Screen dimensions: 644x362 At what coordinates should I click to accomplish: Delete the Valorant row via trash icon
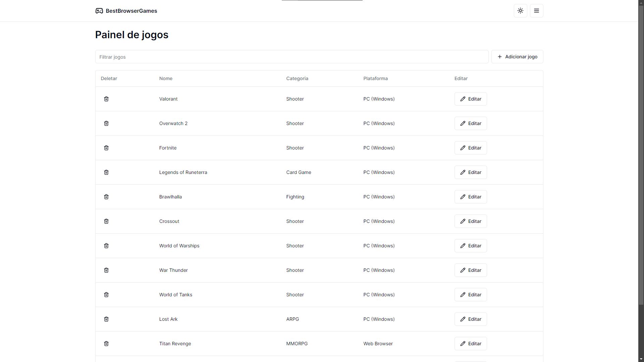coord(106,99)
